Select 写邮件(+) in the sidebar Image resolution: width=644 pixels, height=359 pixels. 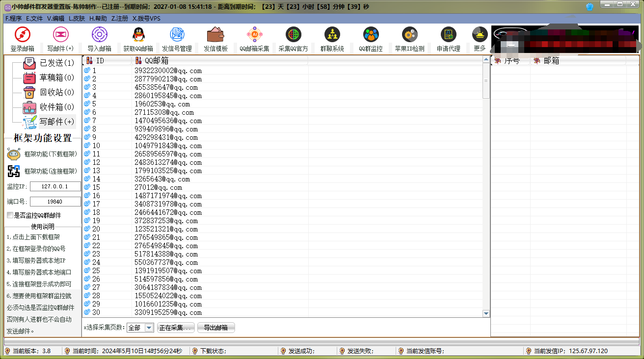[x=49, y=122]
